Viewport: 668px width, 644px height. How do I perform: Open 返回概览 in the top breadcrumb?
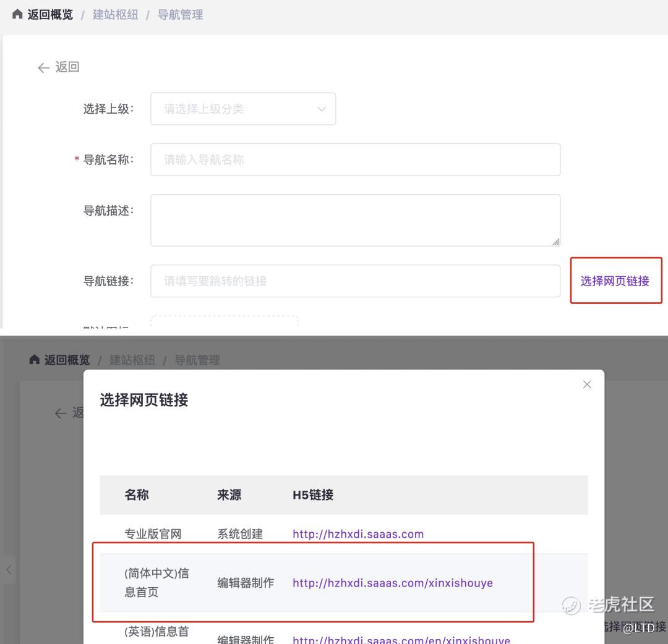point(50,14)
